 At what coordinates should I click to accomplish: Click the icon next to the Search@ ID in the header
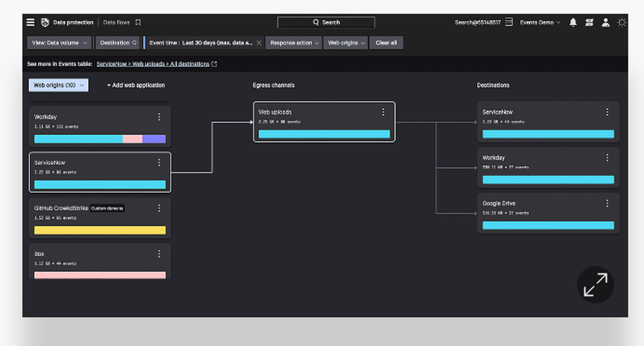pos(509,22)
